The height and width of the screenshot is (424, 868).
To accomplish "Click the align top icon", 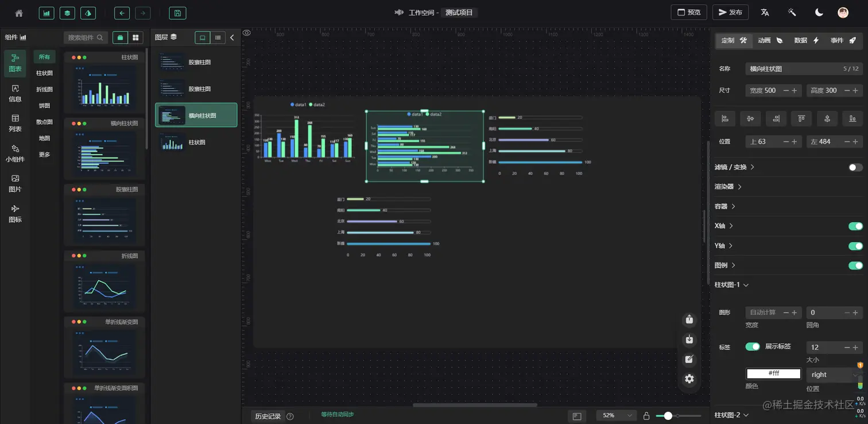I will click(x=801, y=118).
